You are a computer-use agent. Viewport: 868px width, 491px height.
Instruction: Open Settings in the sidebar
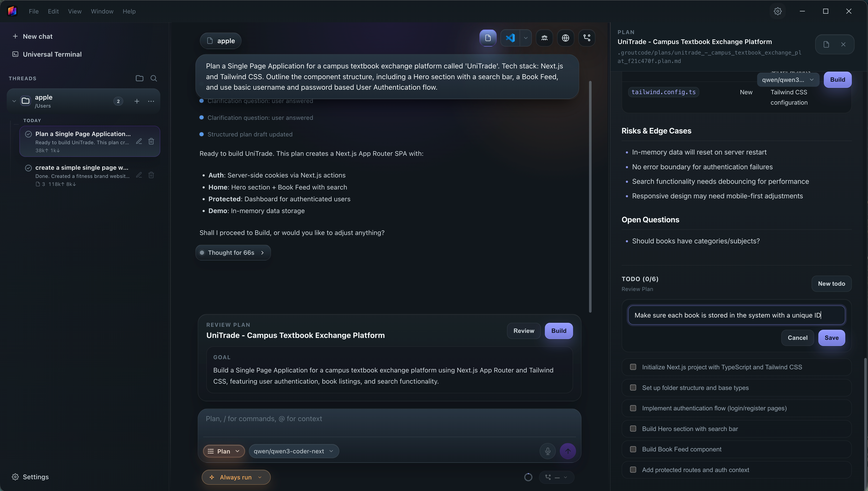[30, 477]
